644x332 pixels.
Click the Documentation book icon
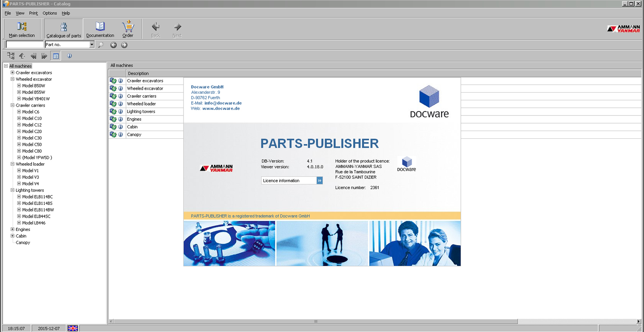click(x=100, y=29)
